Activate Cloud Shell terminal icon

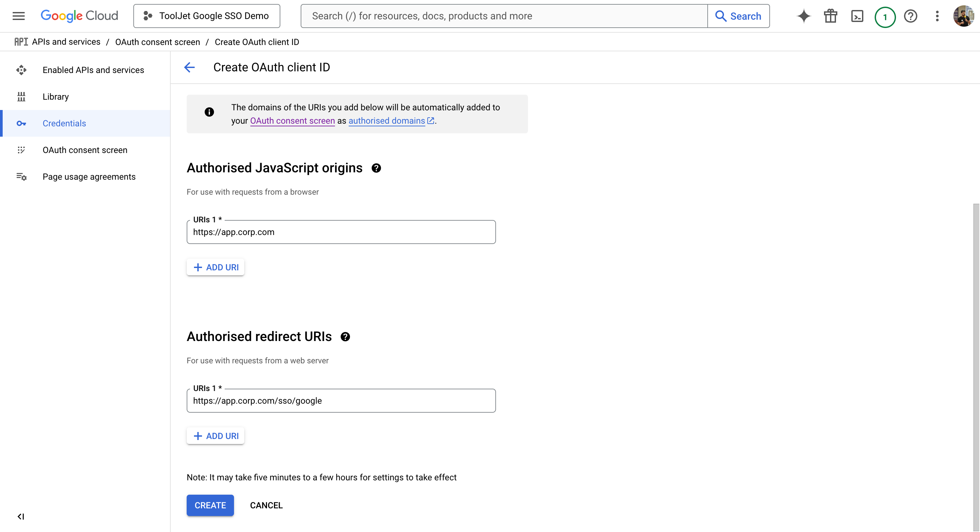(857, 16)
